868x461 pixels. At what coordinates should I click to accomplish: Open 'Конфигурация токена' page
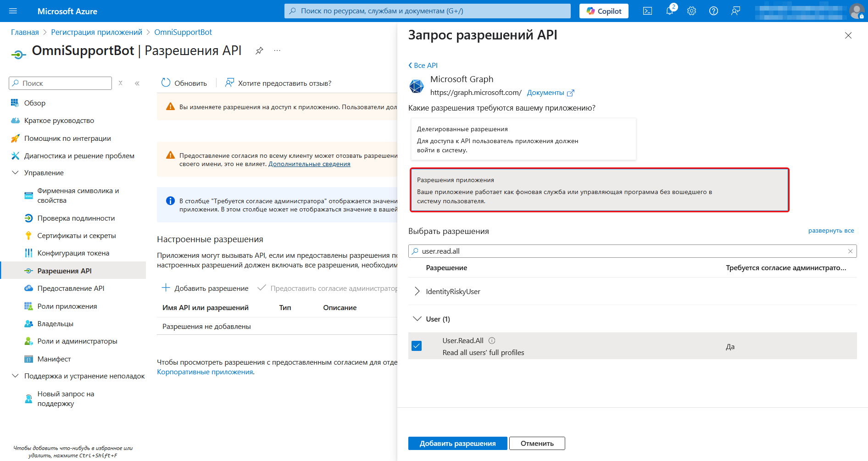73,253
